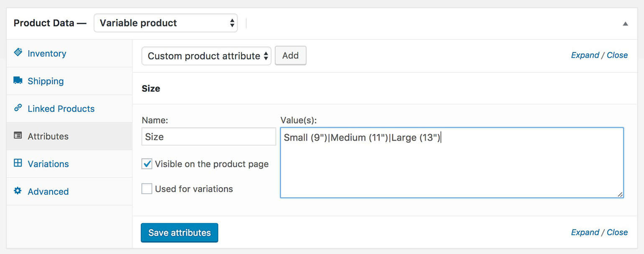Open the Shipping tab
The image size is (644, 254).
pyautogui.click(x=46, y=81)
